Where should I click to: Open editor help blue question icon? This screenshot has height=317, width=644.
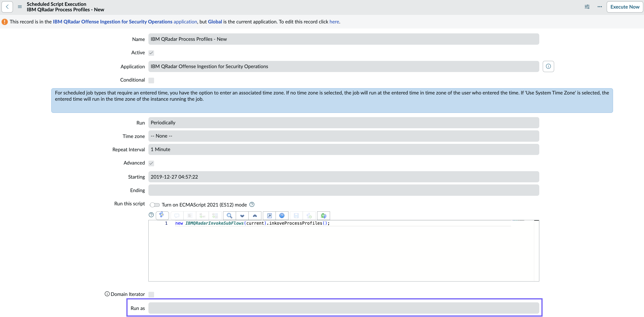[x=282, y=215]
